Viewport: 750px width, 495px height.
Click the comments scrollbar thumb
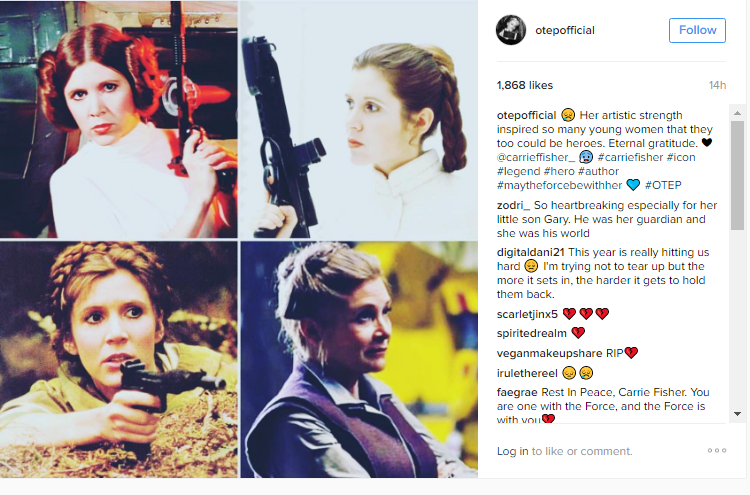pyautogui.click(x=737, y=176)
